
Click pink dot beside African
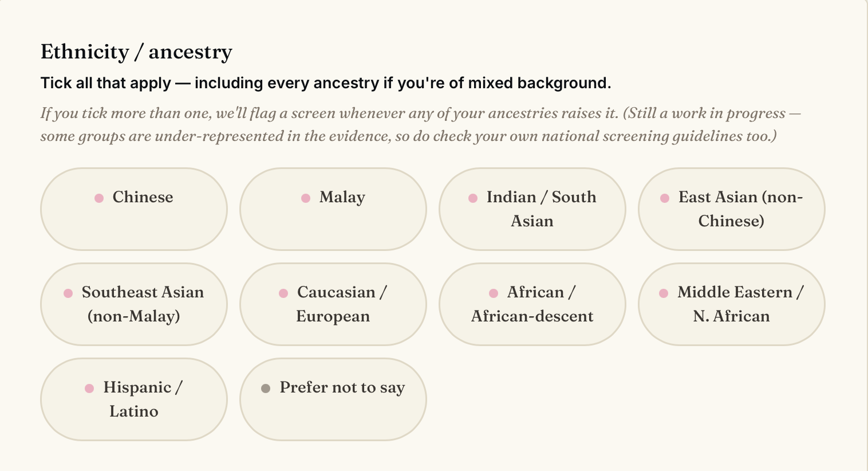point(494,293)
